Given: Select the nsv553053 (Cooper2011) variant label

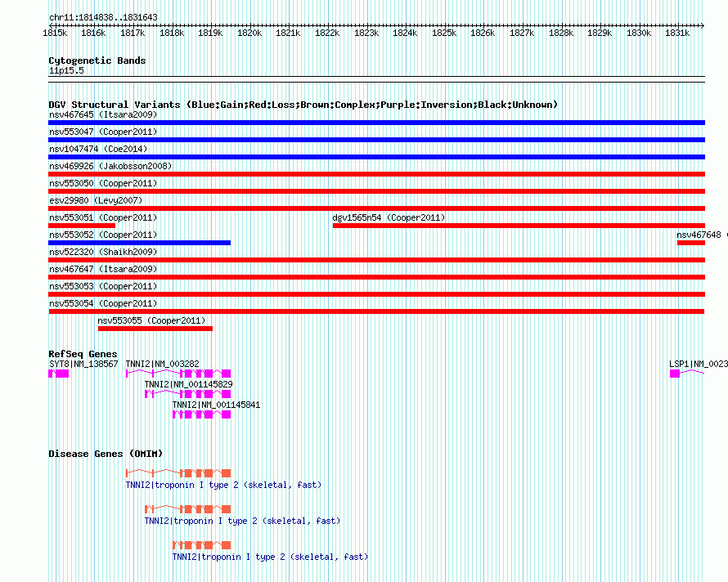Looking at the screenshot, I should (103, 286).
